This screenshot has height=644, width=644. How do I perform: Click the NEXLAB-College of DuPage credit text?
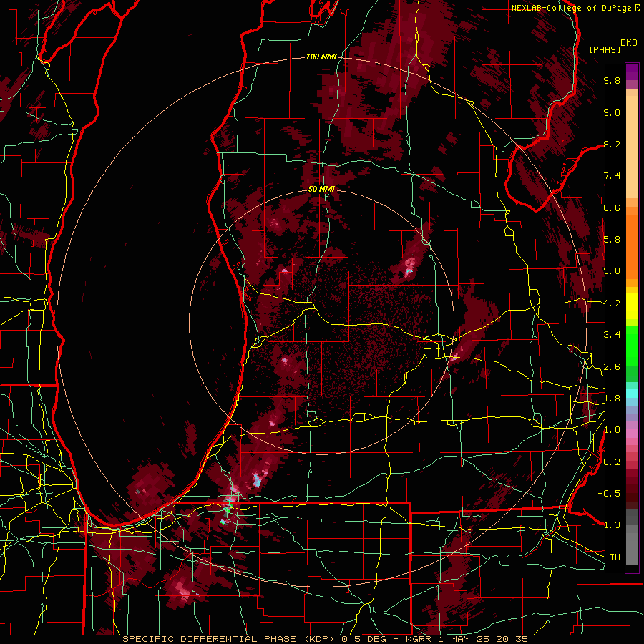click(571, 8)
